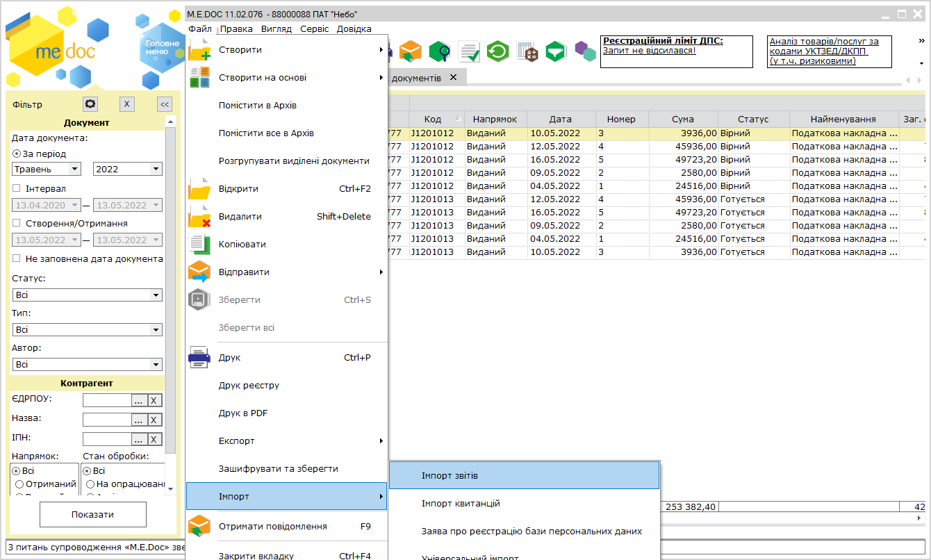The image size is (931, 560).
Task: Open the Головне меню hexagon
Action: (x=158, y=47)
